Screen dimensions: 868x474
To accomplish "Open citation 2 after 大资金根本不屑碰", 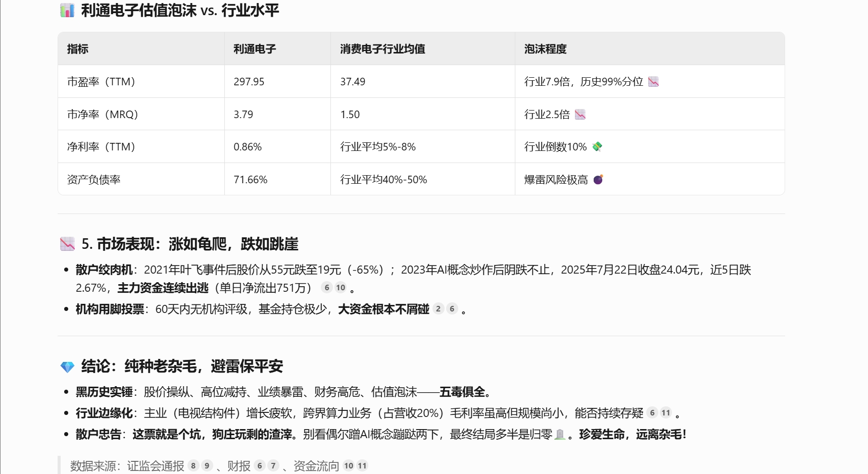I will [x=438, y=309].
